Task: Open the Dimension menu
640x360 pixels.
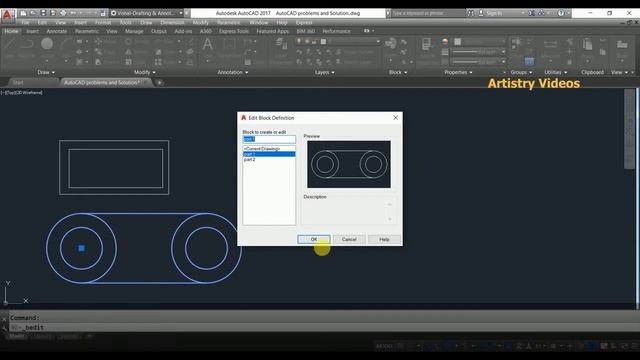Action: pos(172,22)
